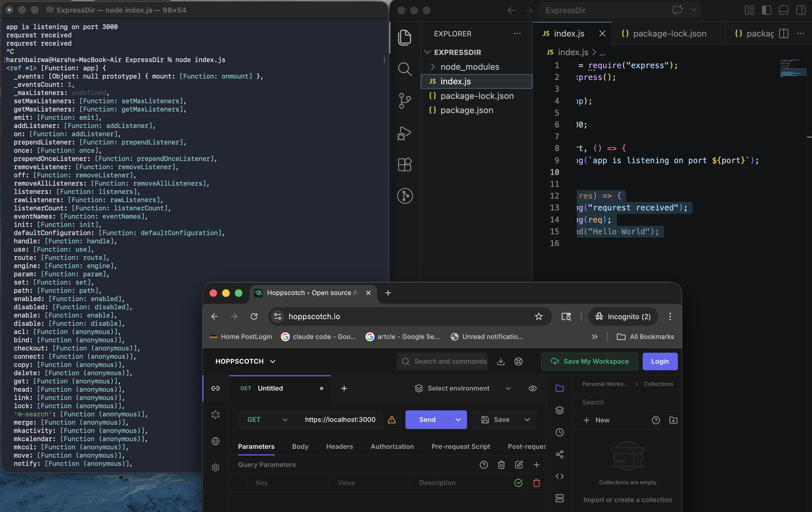Open Source Control view in VS Code

(405, 101)
